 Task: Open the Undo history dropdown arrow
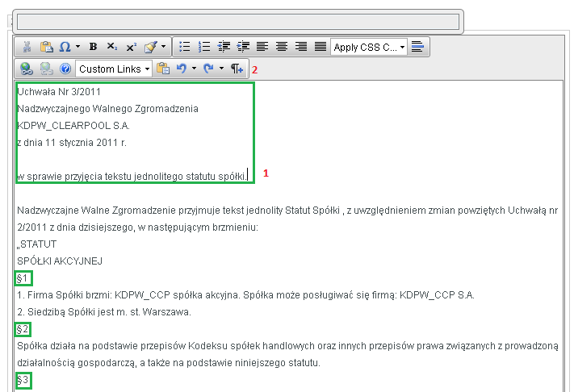point(194,69)
